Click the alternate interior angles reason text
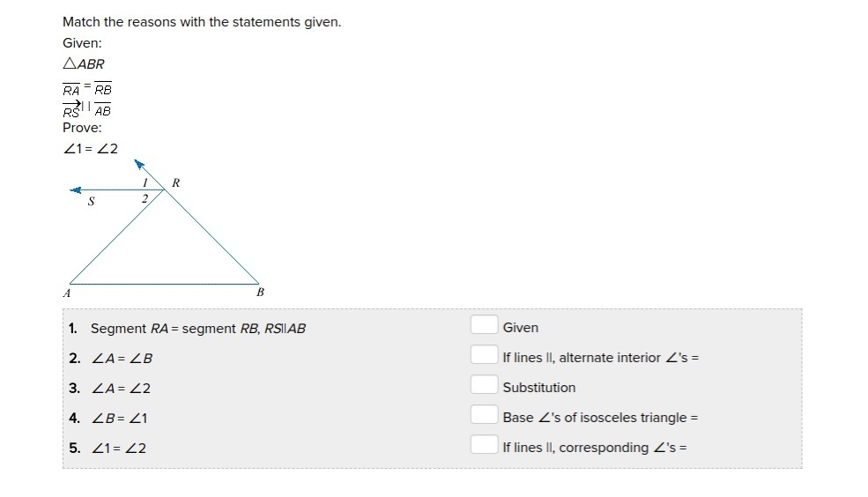Viewport: 868px width, 497px height. [601, 358]
